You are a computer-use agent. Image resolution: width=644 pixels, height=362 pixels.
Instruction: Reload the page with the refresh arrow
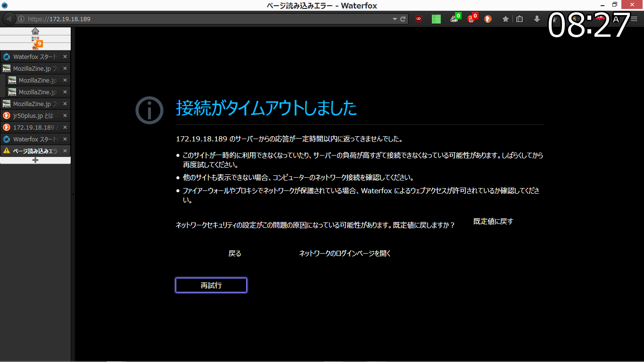click(x=403, y=19)
